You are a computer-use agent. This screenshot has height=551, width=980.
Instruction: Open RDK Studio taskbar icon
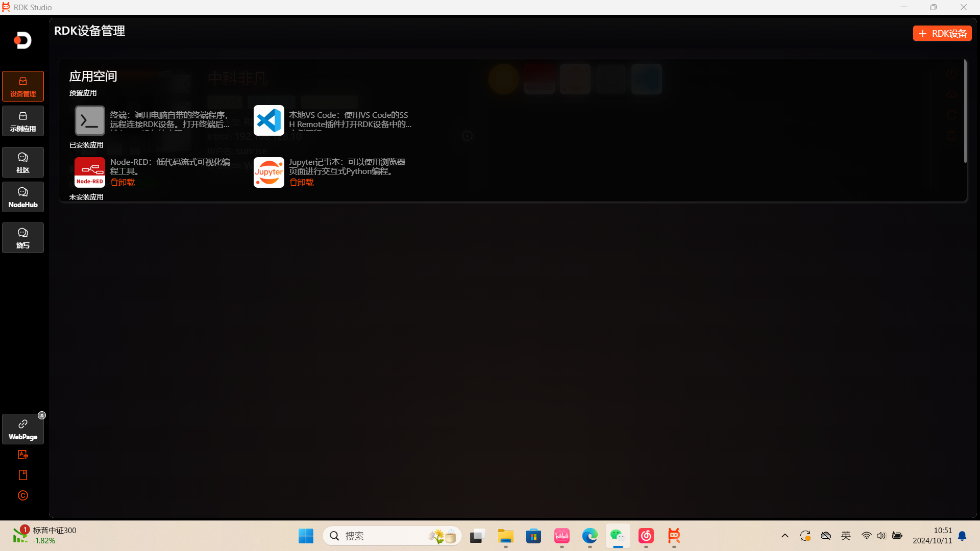point(674,536)
